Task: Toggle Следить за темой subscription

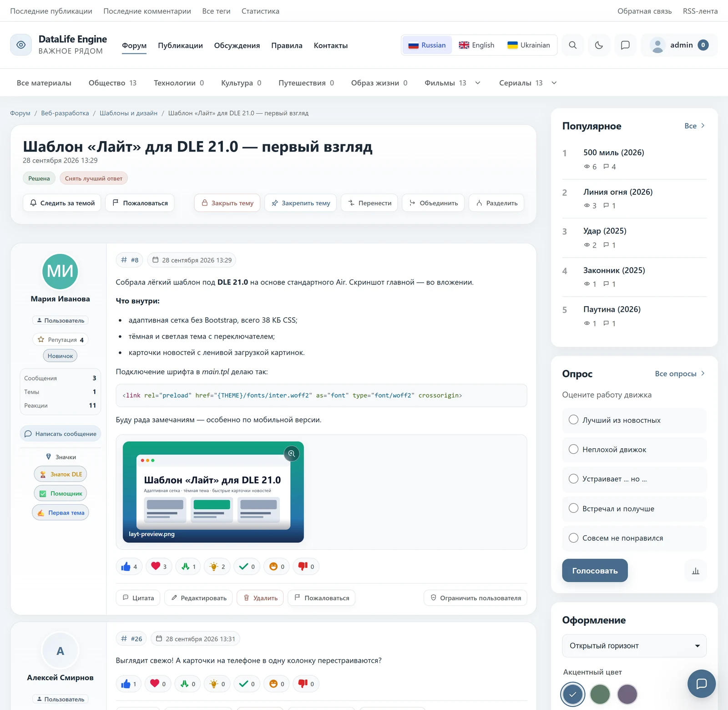Action: (x=62, y=203)
